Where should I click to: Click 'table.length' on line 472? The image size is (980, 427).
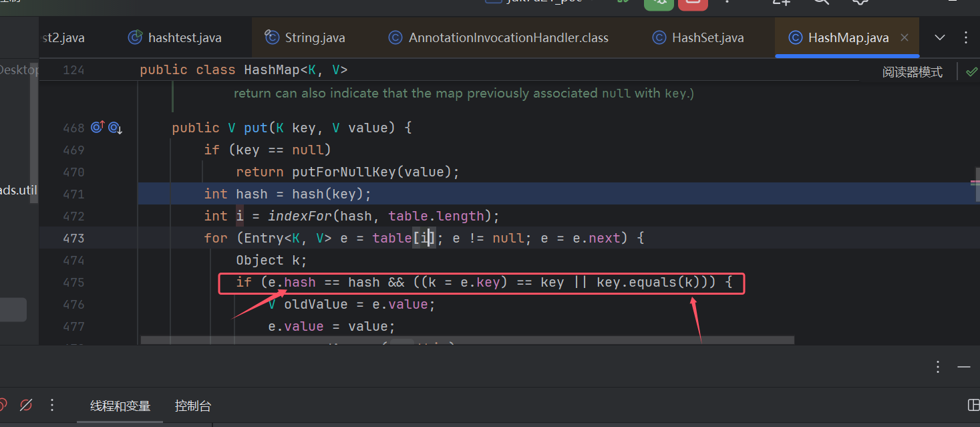click(x=436, y=216)
